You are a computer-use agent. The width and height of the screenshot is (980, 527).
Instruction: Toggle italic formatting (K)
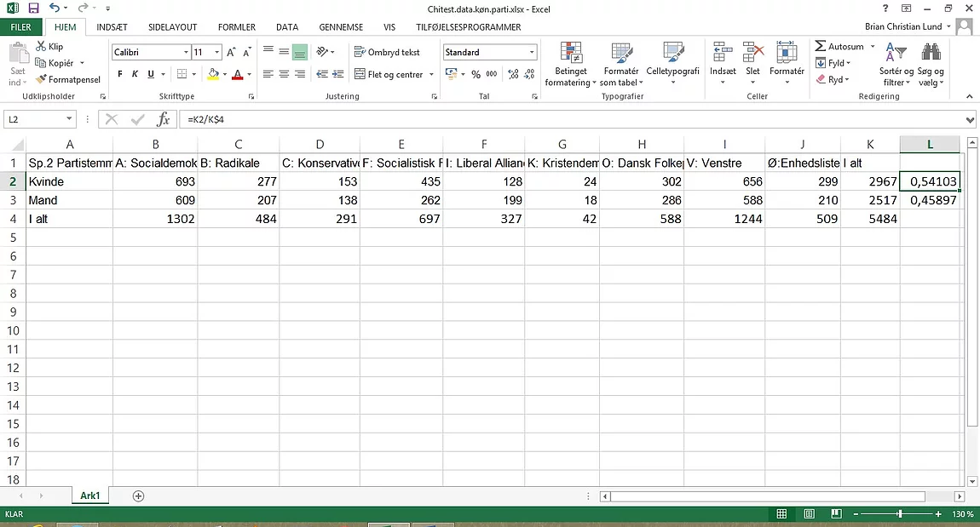(x=135, y=74)
